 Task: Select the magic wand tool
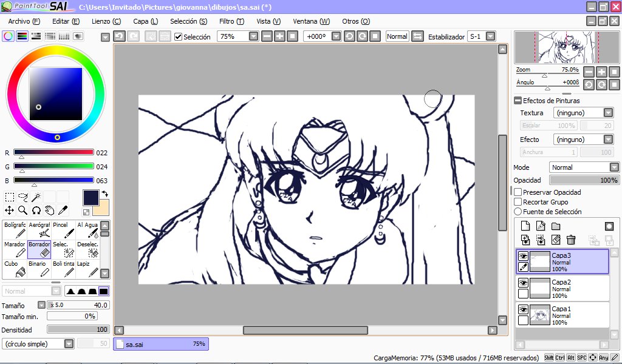[36, 197]
